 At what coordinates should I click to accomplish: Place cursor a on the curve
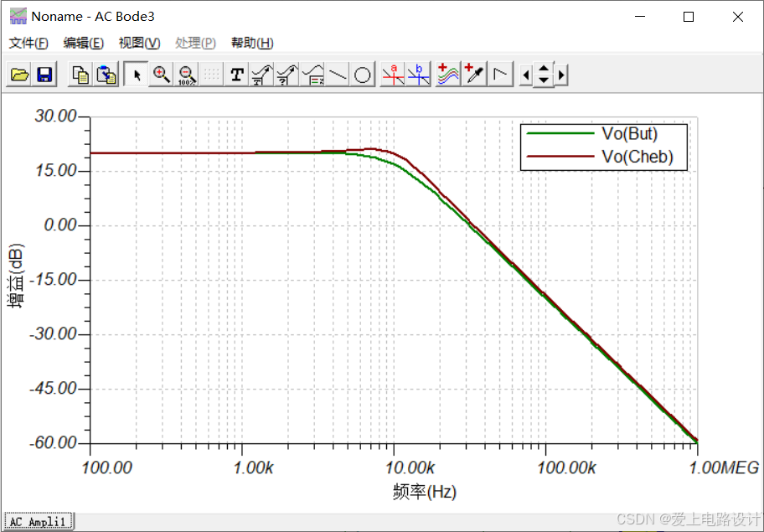tap(393, 75)
